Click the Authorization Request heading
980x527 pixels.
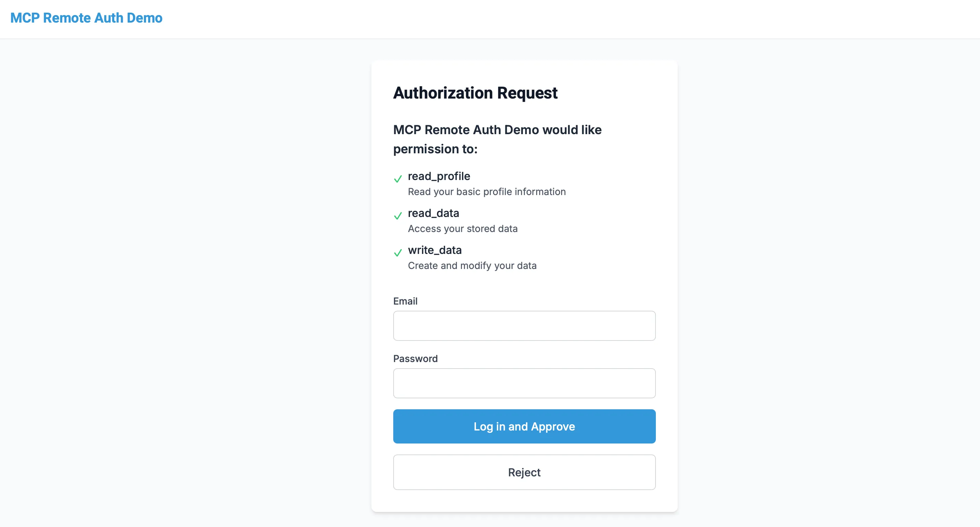tap(475, 92)
